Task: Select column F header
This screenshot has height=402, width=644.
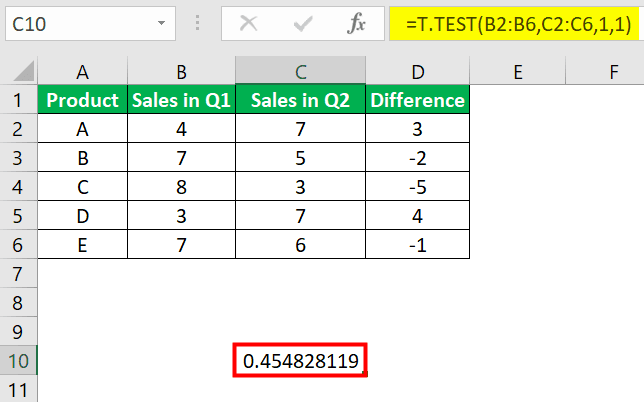Action: coord(613,71)
